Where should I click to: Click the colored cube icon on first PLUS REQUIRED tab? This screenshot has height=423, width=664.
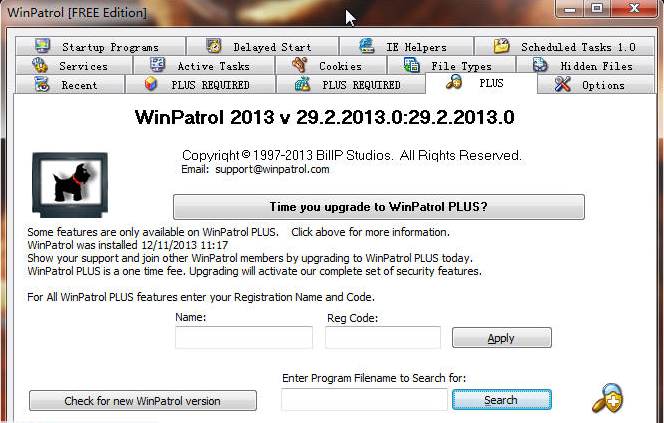tap(151, 84)
